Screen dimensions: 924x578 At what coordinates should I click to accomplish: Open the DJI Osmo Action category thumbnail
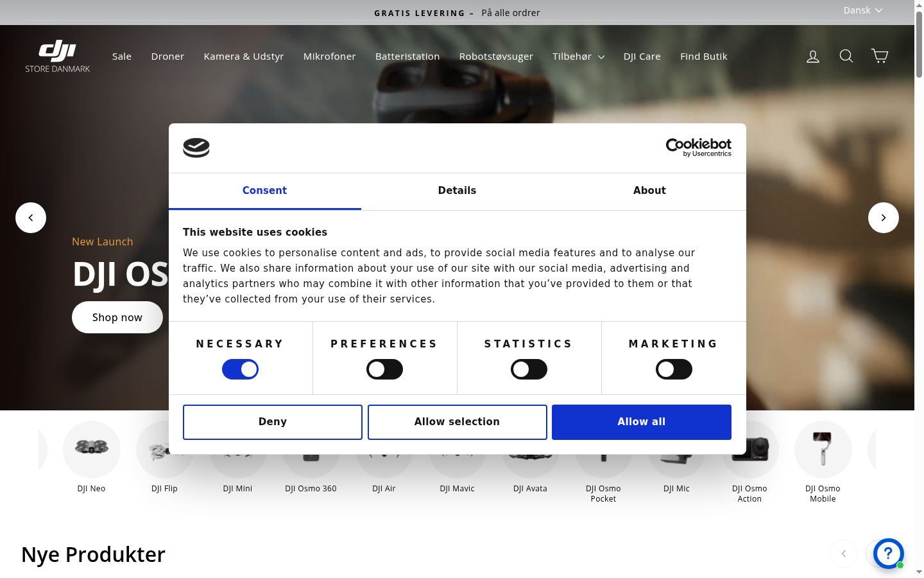(x=749, y=450)
